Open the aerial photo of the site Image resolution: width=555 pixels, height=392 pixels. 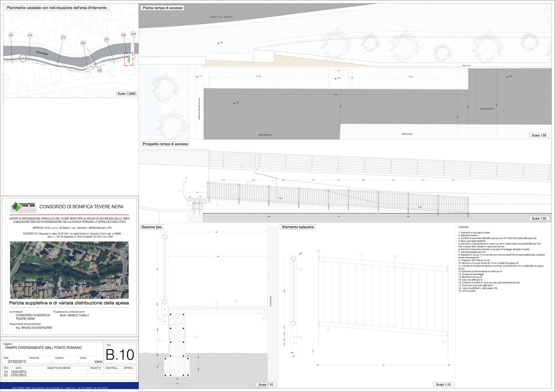pyautogui.click(x=69, y=270)
